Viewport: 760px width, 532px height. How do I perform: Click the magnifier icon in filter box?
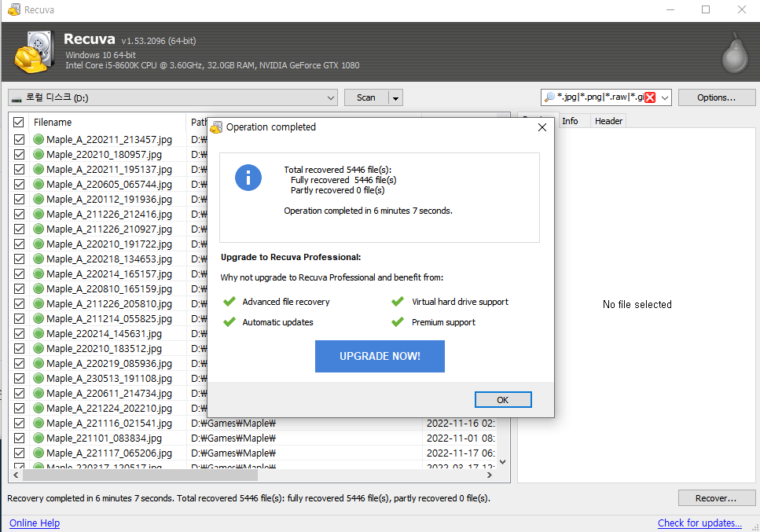pos(549,97)
